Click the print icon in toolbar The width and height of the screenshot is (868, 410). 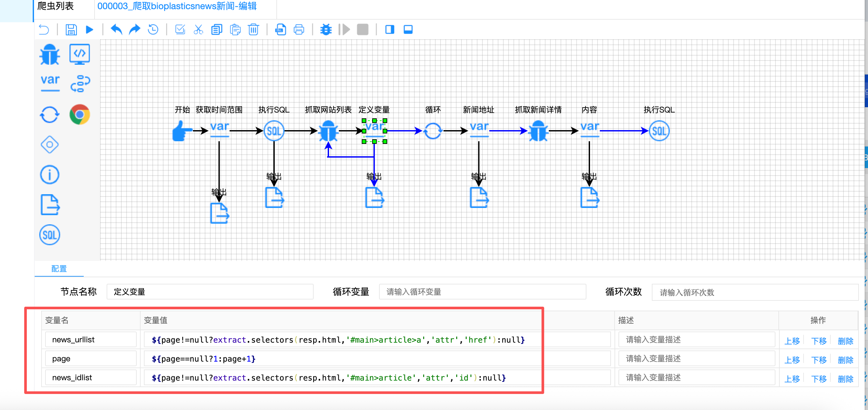299,30
